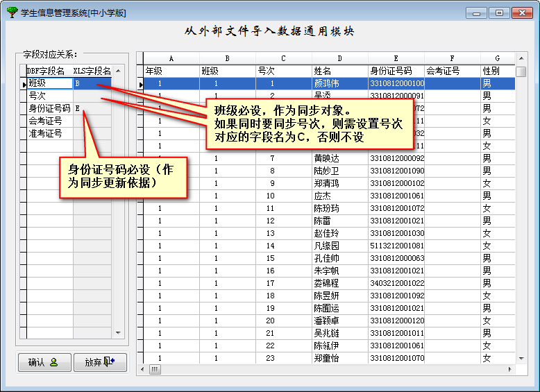Maximize the student info system window
Viewport: 540px width, 392px height.
pos(498,12)
